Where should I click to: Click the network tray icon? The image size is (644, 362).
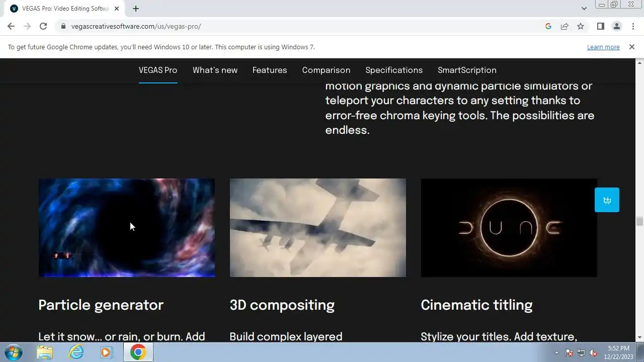pyautogui.click(x=581, y=352)
